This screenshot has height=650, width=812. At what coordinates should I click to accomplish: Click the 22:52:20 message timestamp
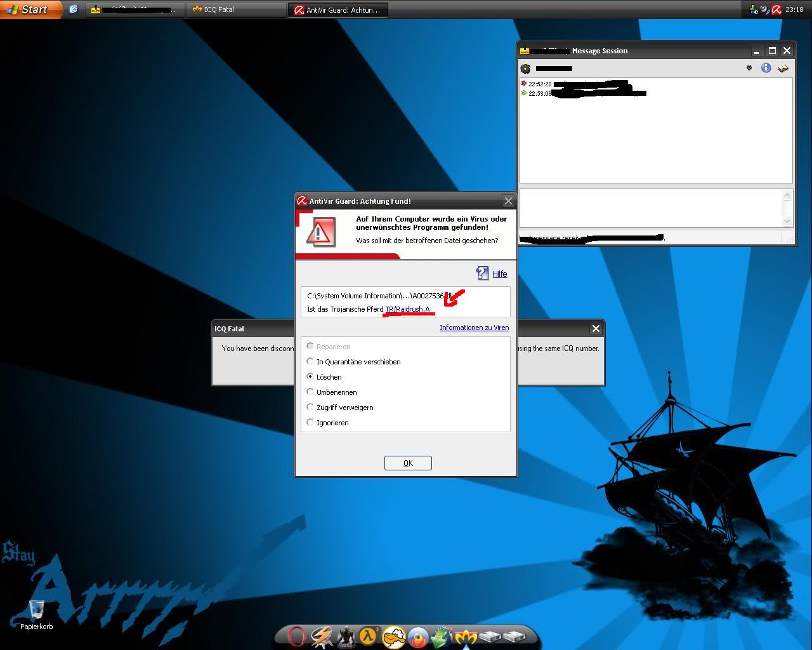540,84
